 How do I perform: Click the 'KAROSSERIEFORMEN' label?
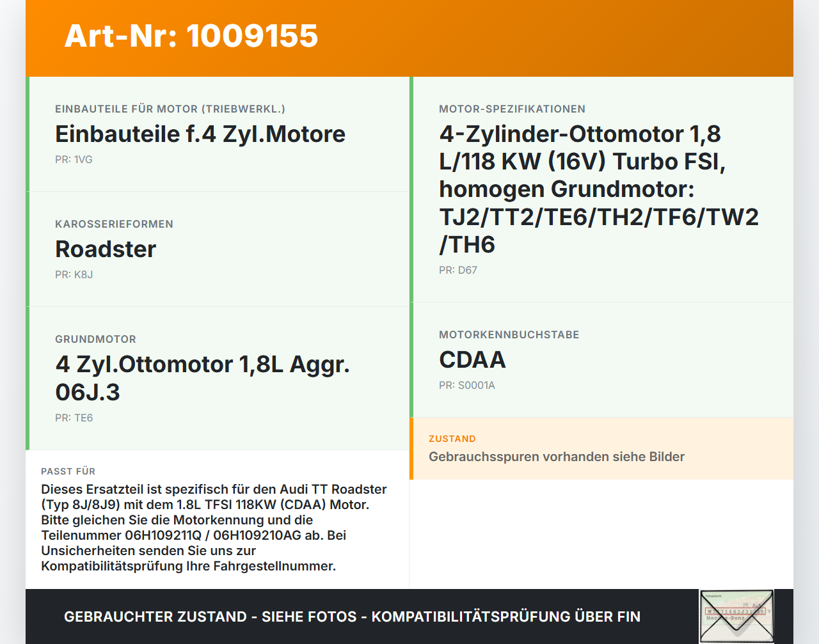(x=114, y=224)
